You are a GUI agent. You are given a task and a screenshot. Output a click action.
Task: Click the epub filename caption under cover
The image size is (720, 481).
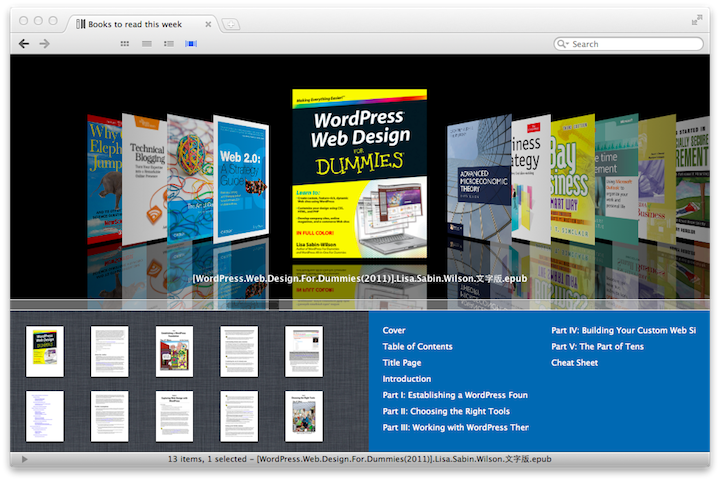tap(360, 279)
